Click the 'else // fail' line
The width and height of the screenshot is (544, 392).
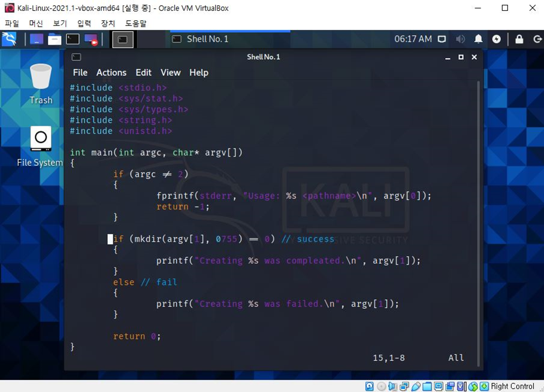[x=145, y=282]
